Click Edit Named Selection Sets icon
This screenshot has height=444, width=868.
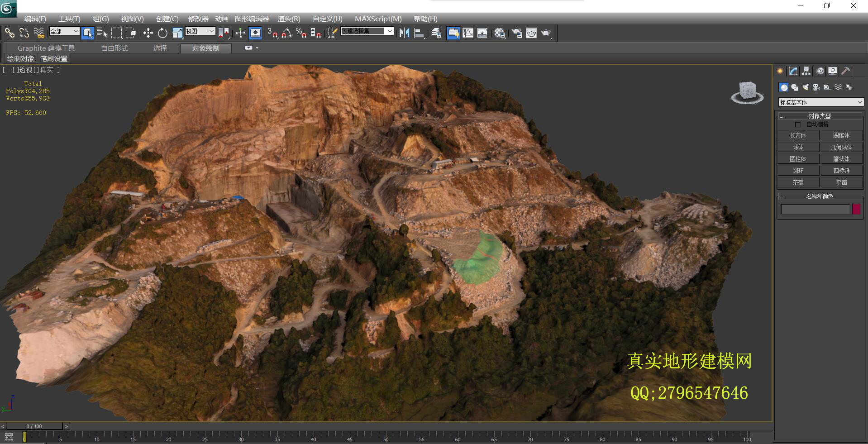point(332,33)
